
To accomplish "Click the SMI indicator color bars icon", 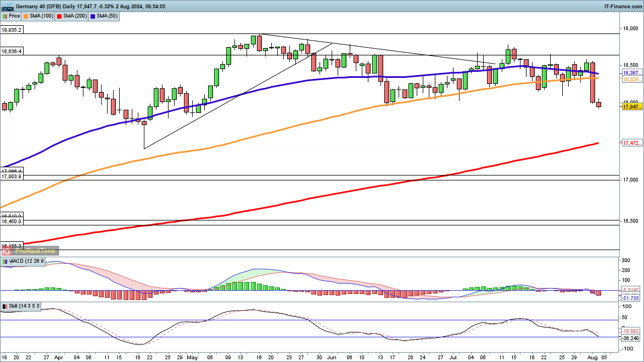I will (4, 307).
